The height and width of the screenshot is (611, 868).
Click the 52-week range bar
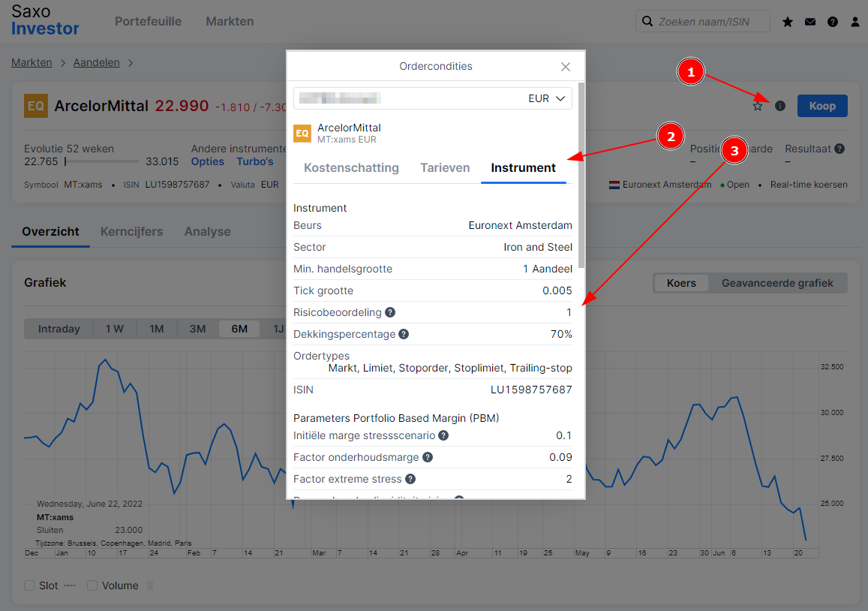[102, 161]
